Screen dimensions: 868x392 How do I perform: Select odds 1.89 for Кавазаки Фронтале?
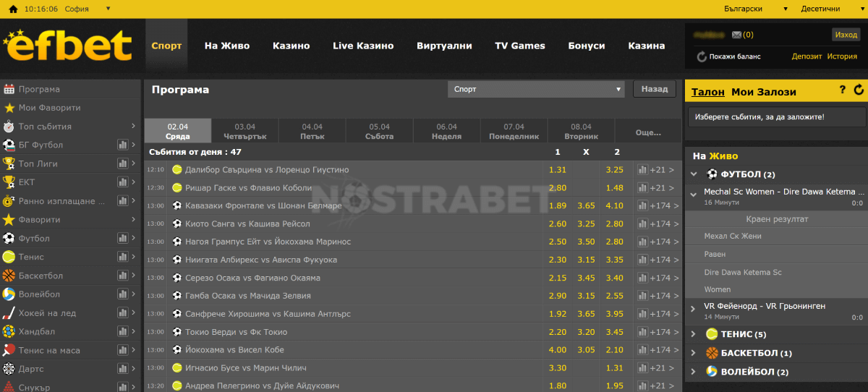click(558, 206)
